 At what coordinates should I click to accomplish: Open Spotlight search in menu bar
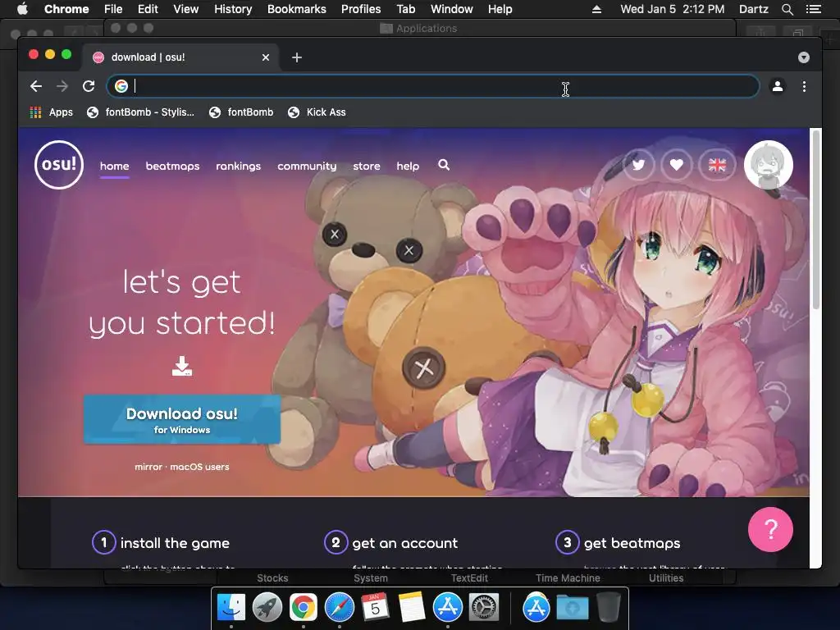(x=787, y=9)
